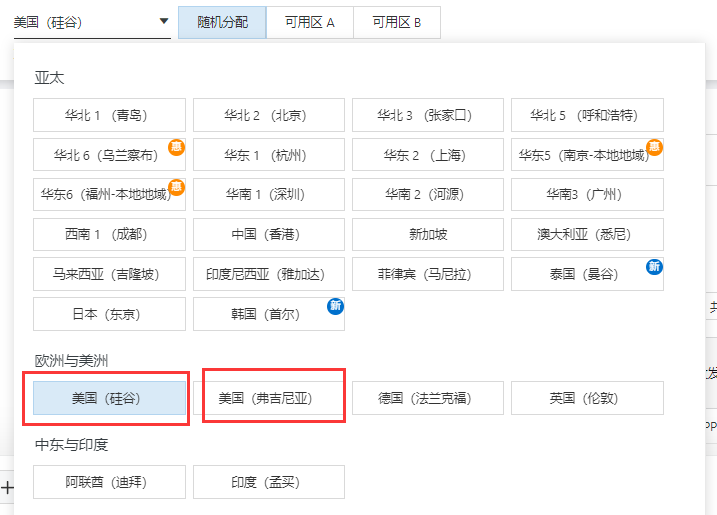This screenshot has width=717, height=515.
Task: Choose region 华北 2（北京）
Action: pyautogui.click(x=268, y=115)
